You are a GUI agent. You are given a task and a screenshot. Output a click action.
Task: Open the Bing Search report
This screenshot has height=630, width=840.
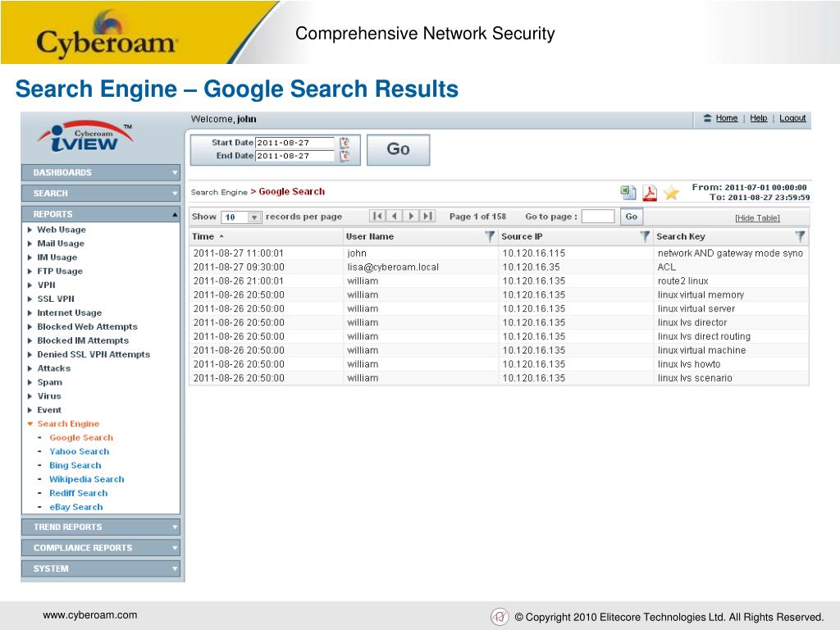[x=75, y=466]
